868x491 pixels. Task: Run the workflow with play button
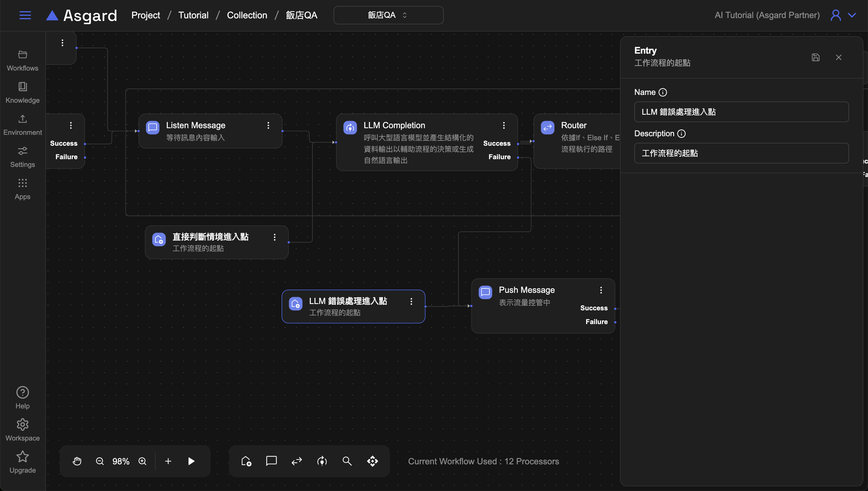[191, 461]
